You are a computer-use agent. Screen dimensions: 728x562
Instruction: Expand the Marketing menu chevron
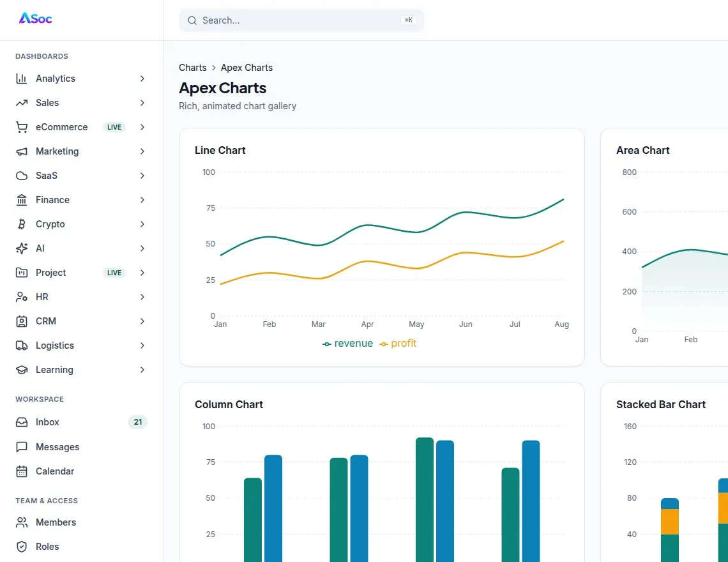click(x=142, y=151)
